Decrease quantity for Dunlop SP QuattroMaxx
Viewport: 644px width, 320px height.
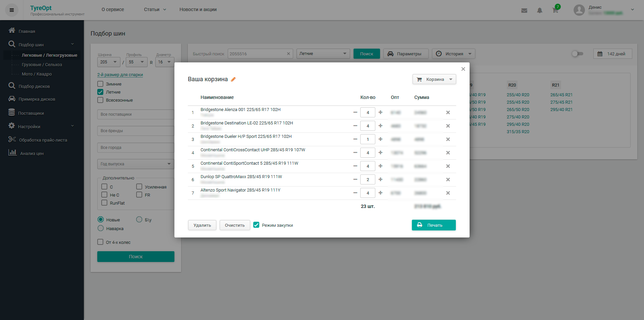pyautogui.click(x=355, y=179)
